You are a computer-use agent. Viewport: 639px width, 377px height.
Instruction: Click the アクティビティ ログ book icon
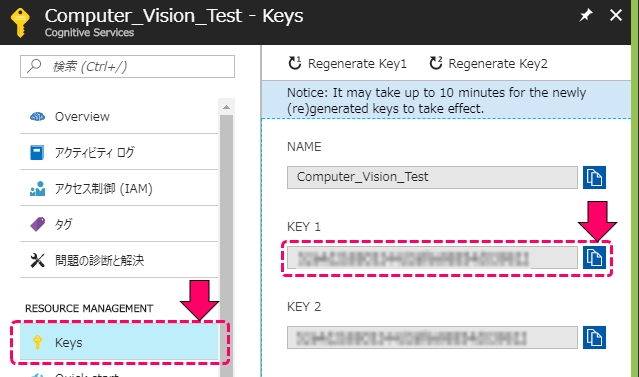point(37,152)
